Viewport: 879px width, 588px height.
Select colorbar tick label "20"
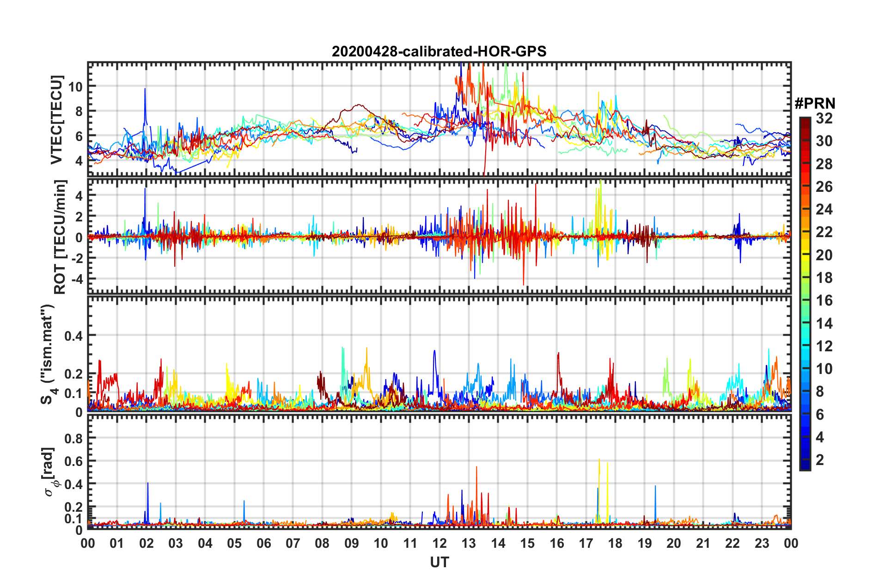click(x=824, y=255)
